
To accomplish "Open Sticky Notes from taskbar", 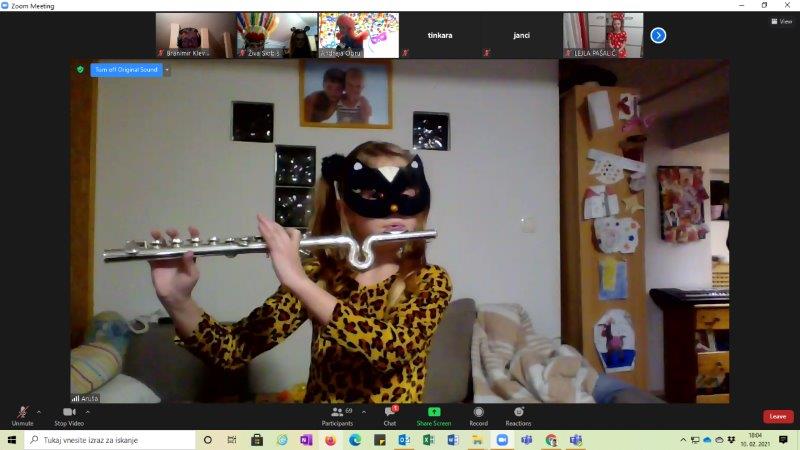I will [x=380, y=440].
